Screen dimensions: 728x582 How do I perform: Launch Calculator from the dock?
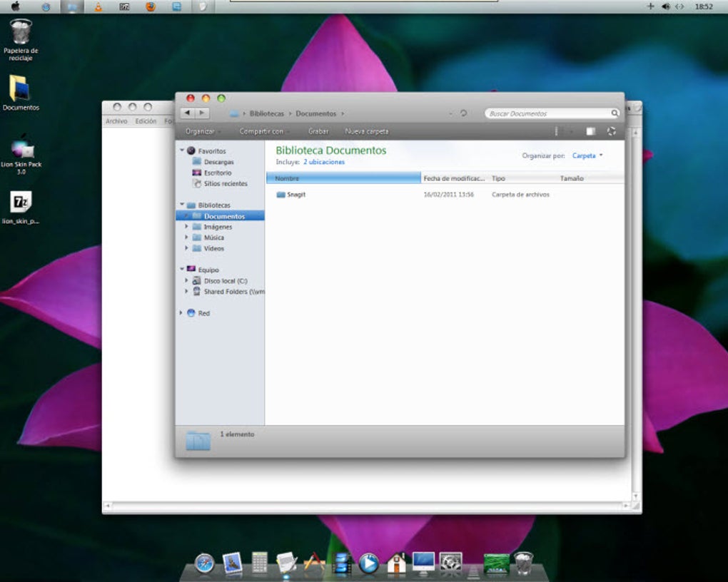[259, 563]
